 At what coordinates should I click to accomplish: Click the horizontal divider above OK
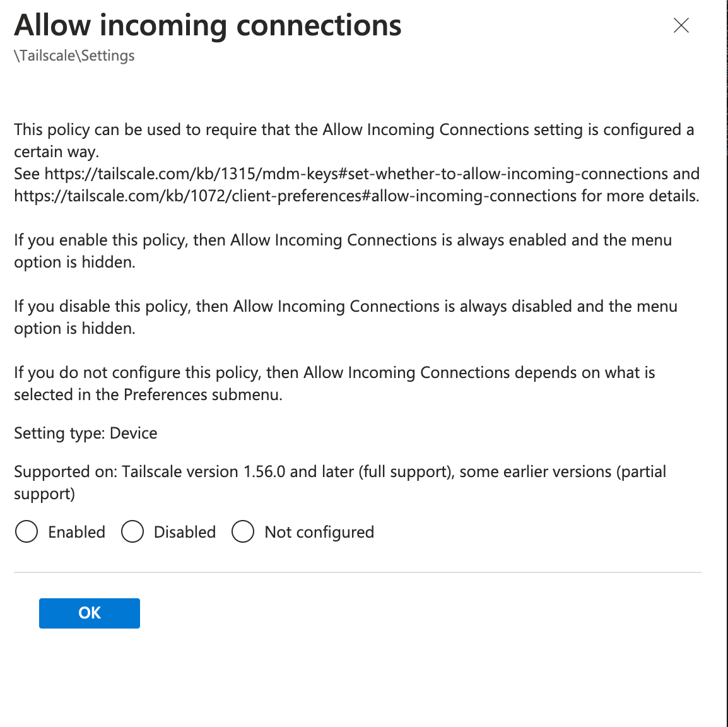click(x=357, y=572)
